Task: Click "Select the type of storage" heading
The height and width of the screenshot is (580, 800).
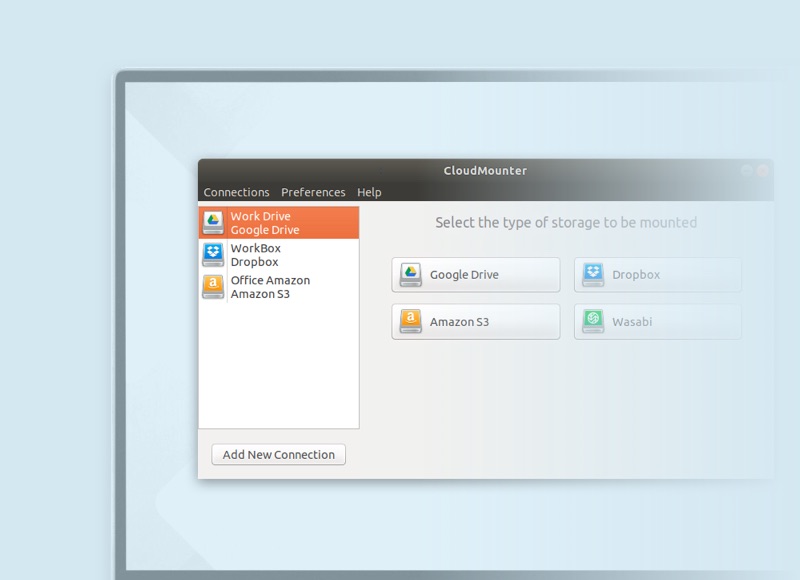Action: 566,222
